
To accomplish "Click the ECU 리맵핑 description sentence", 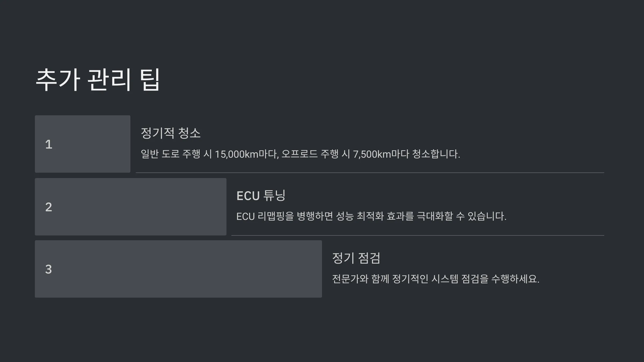I will coord(371,216).
